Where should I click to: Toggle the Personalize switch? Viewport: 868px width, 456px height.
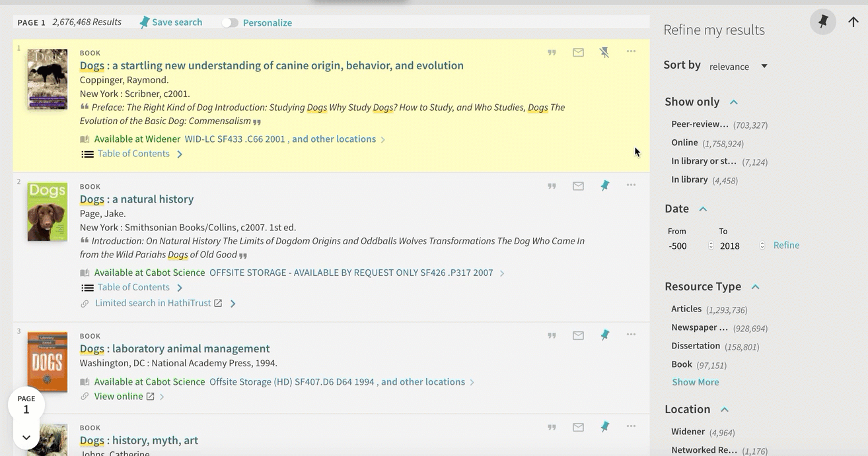pos(229,22)
